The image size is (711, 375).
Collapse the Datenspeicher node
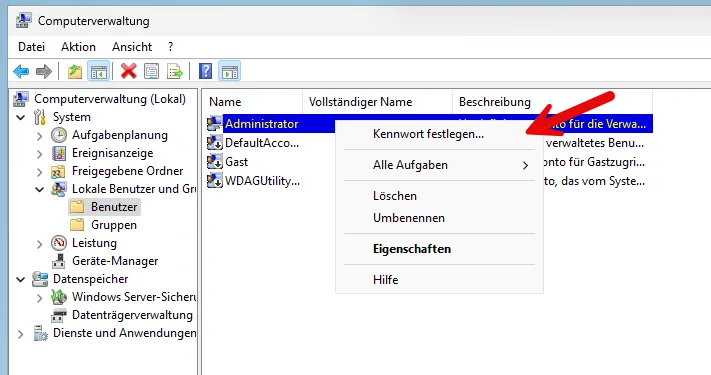point(20,279)
